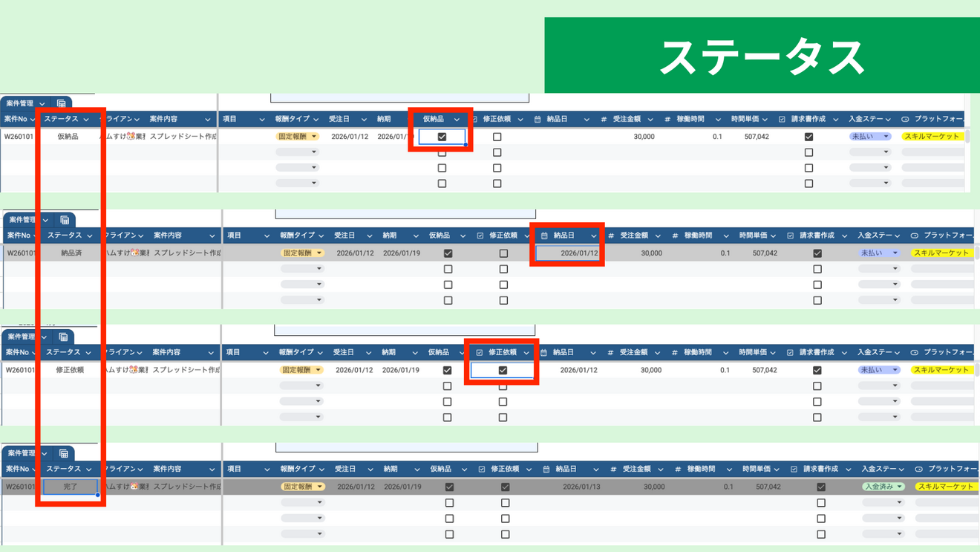Click # icon before 稼働時間 in 納品済-status table

675,236
